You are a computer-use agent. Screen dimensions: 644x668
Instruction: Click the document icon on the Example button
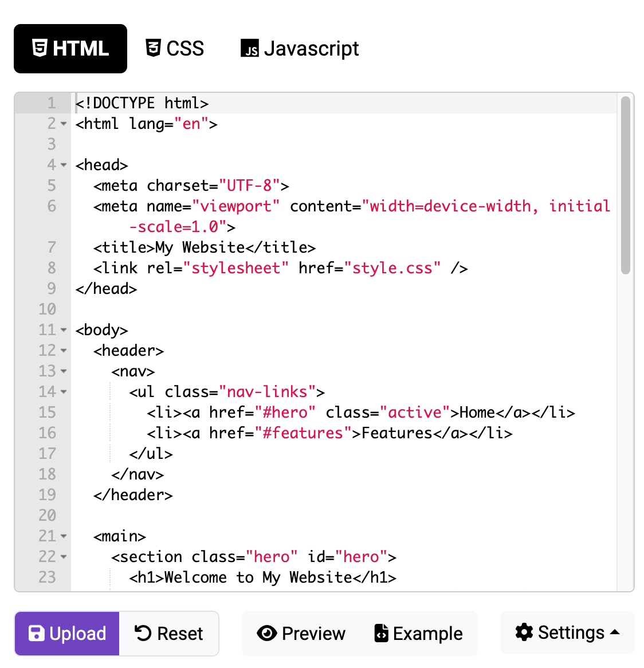tap(382, 634)
